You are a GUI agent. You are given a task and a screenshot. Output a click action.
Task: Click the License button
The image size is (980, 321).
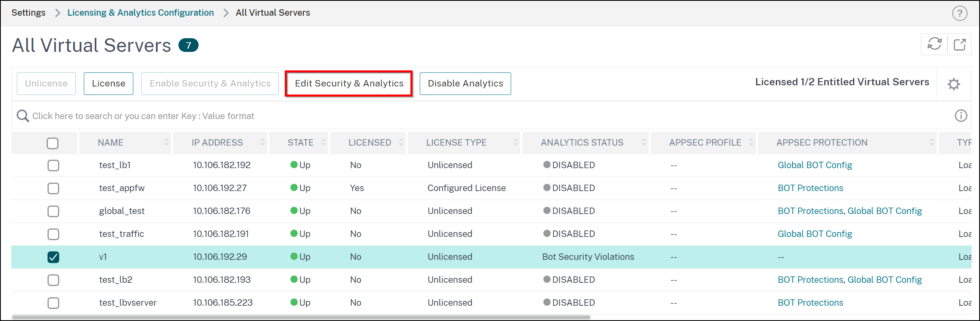pos(108,84)
